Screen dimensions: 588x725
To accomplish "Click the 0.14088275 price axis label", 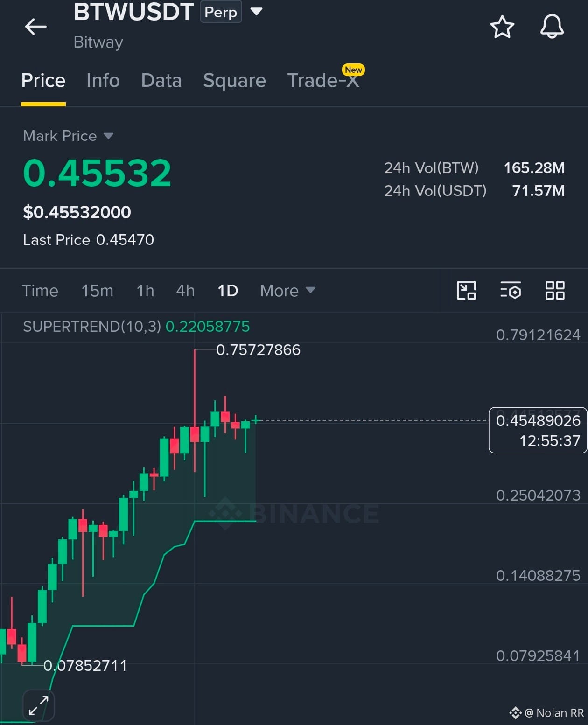I will pos(538,576).
